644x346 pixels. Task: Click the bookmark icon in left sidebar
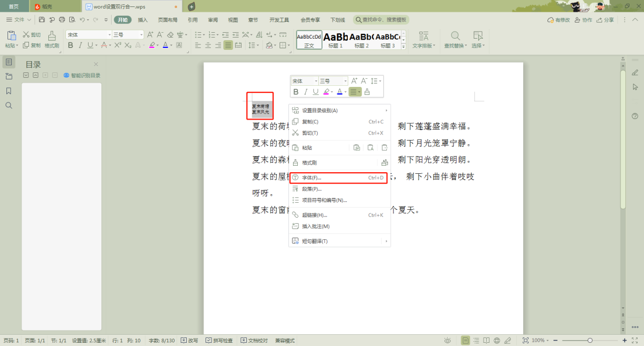(x=9, y=91)
